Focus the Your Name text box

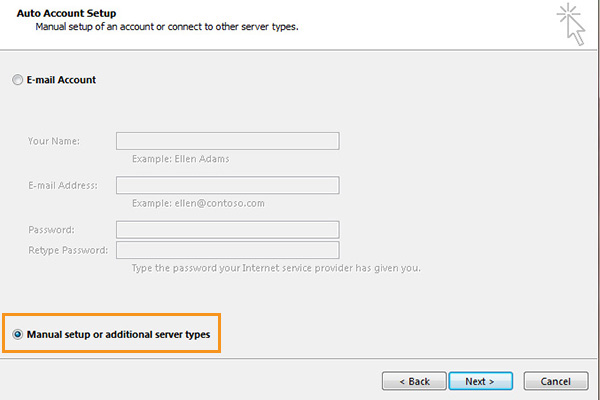228,141
